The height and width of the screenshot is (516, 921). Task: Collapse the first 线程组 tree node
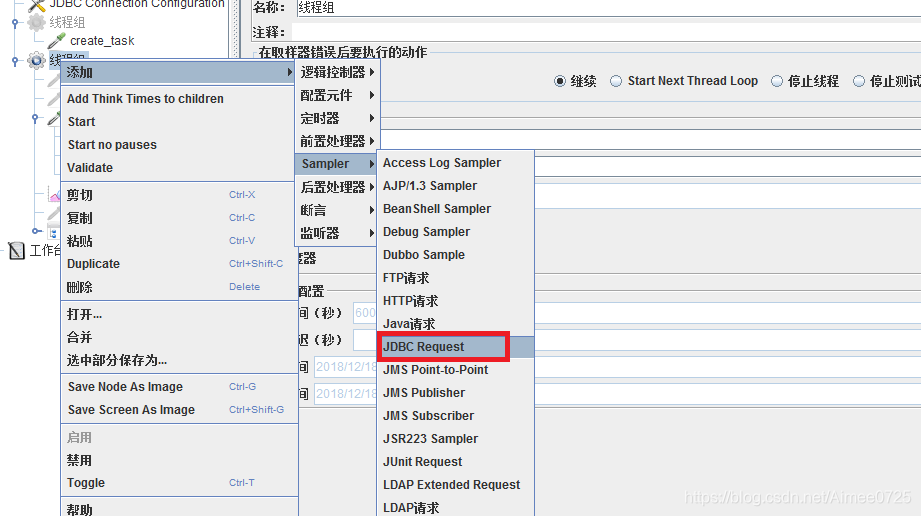[15, 23]
